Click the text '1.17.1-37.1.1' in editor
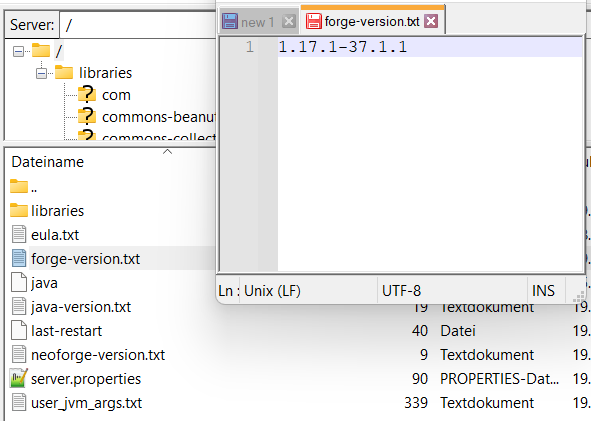 point(343,47)
